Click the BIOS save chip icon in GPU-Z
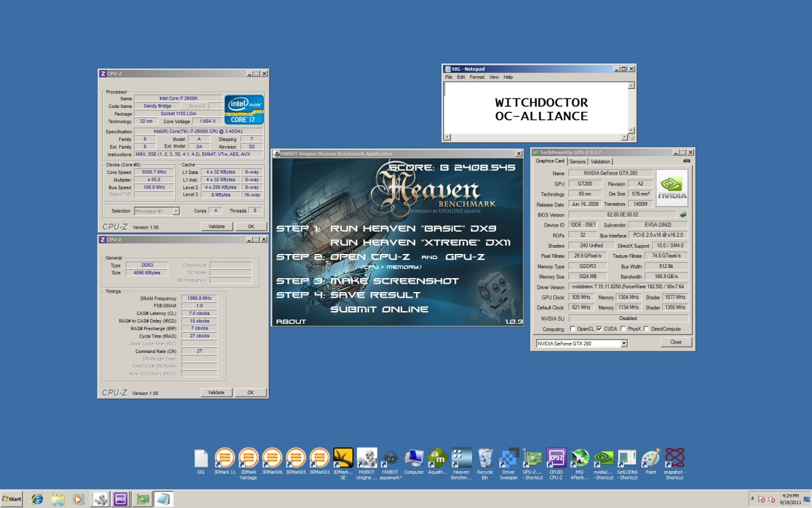This screenshot has height=508, width=812. (x=683, y=215)
